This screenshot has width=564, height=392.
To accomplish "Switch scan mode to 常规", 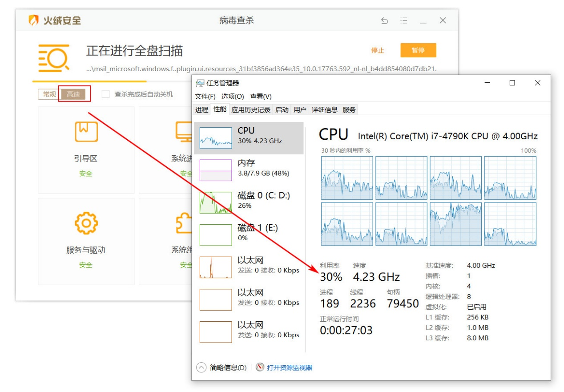I will point(49,94).
